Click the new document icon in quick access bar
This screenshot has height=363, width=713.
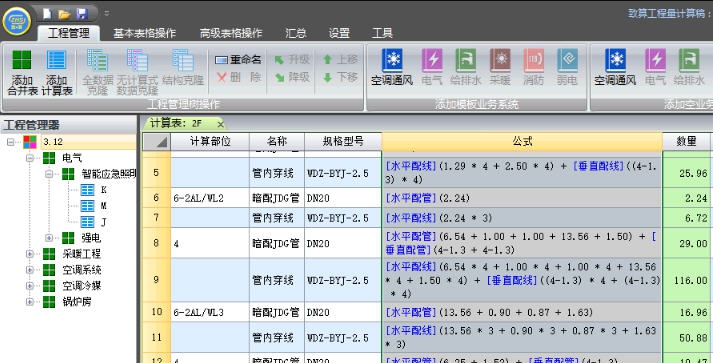click(47, 14)
